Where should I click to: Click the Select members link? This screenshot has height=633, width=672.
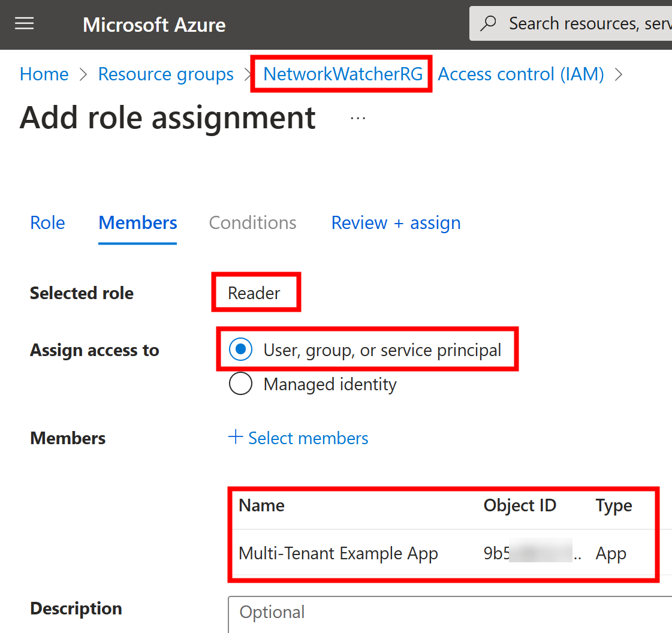coord(308,438)
